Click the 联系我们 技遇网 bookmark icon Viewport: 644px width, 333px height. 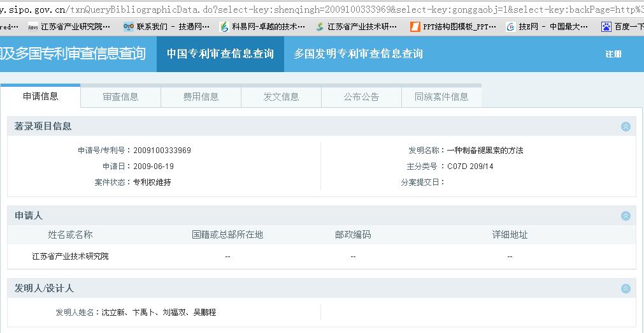pyautogui.click(x=128, y=27)
